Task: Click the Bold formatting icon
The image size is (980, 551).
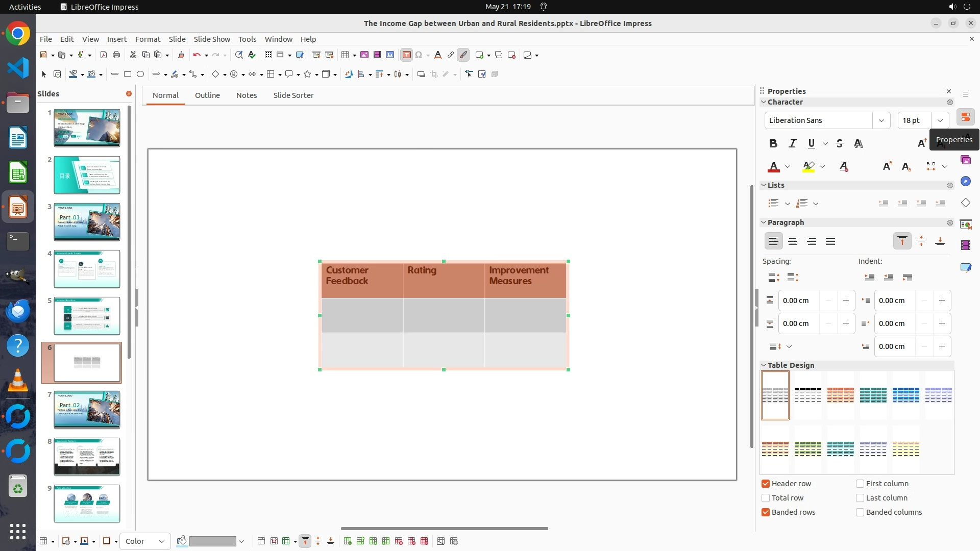Action: (x=773, y=143)
